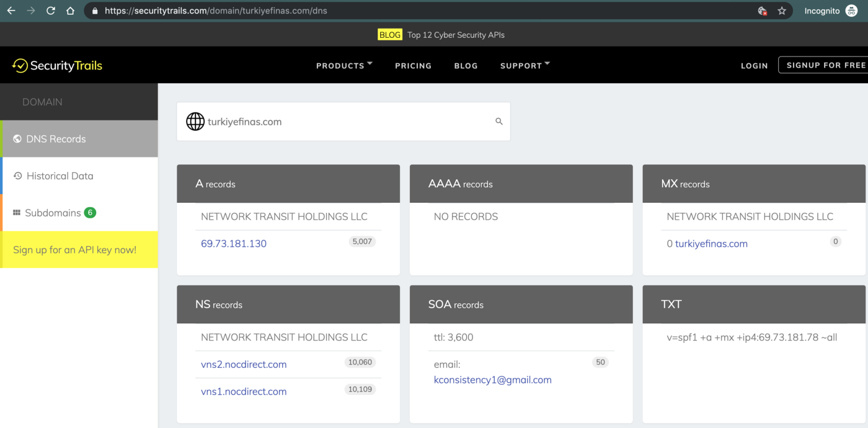Image resolution: width=868 pixels, height=428 pixels.
Task: Select the DNS Records sidebar tab
Action: coord(79,139)
